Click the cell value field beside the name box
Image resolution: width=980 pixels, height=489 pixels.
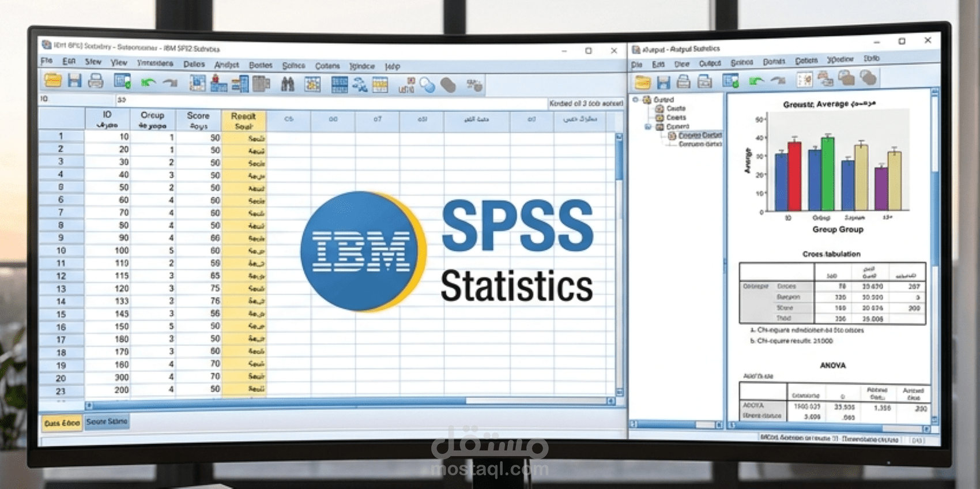pos(331,102)
